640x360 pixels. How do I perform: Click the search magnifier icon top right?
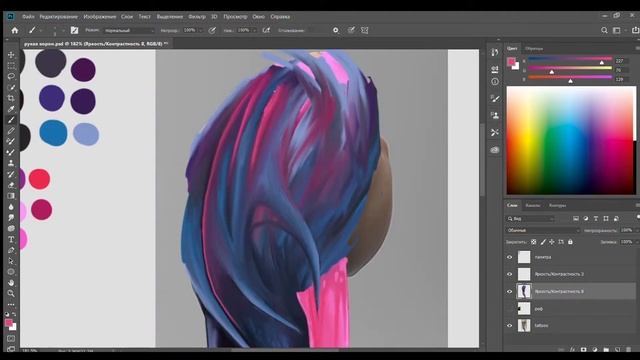604,30
